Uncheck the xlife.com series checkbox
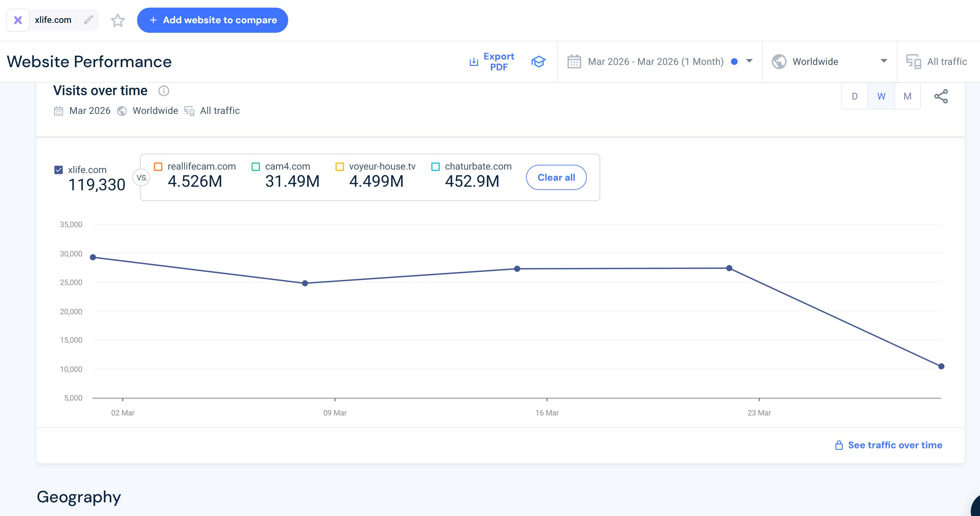The width and height of the screenshot is (980, 516). 59,170
